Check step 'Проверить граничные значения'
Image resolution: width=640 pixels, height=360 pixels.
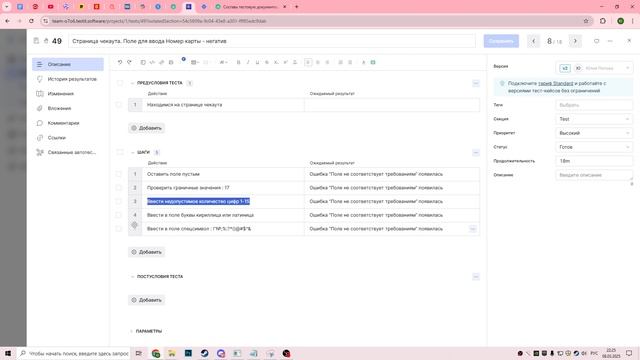[119, 188]
